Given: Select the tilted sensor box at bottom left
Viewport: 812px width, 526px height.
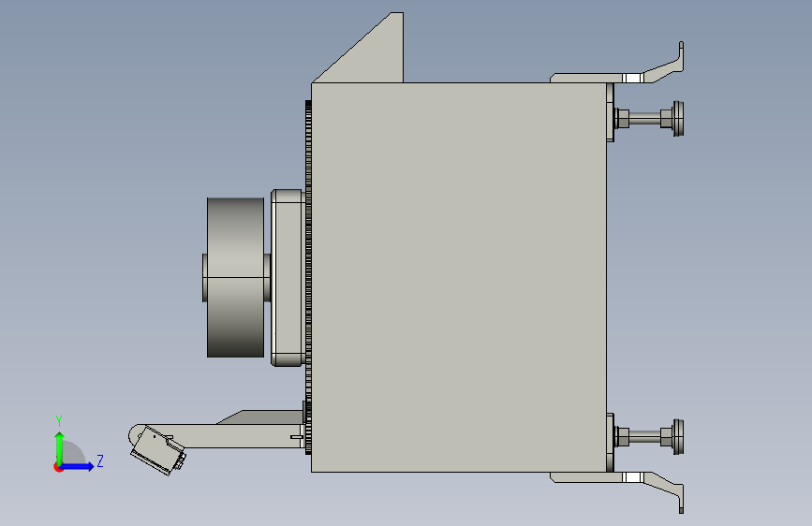Looking at the screenshot, I should [x=158, y=451].
